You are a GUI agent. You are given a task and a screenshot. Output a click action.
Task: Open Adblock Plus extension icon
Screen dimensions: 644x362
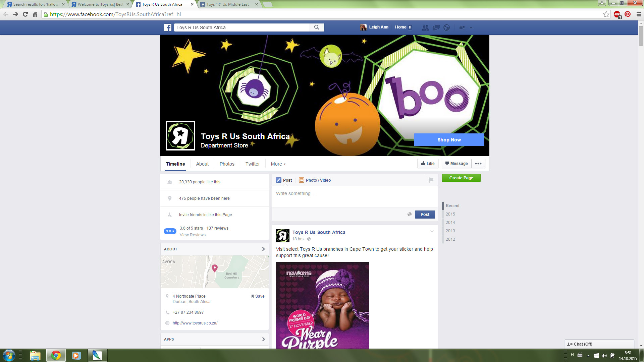[617, 14]
